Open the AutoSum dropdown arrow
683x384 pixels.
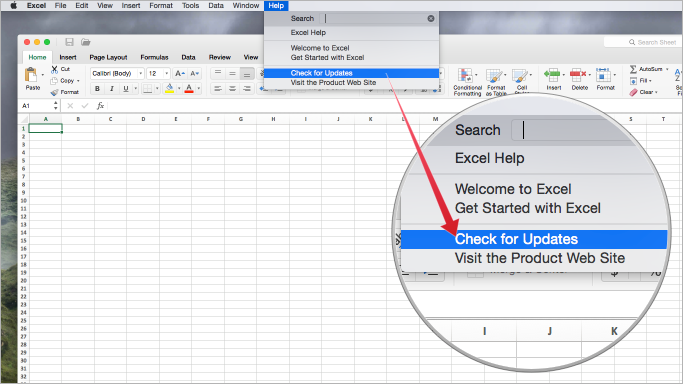click(667, 69)
